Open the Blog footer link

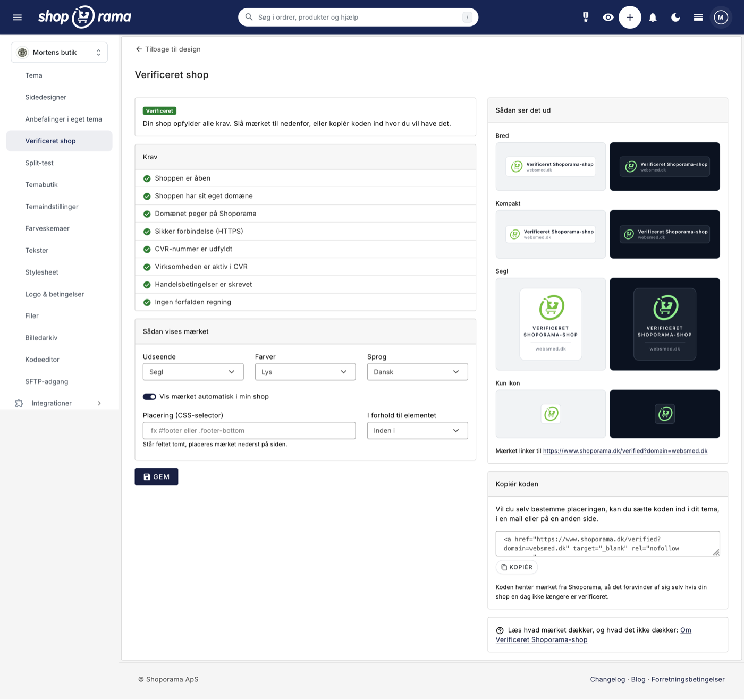pyautogui.click(x=638, y=679)
